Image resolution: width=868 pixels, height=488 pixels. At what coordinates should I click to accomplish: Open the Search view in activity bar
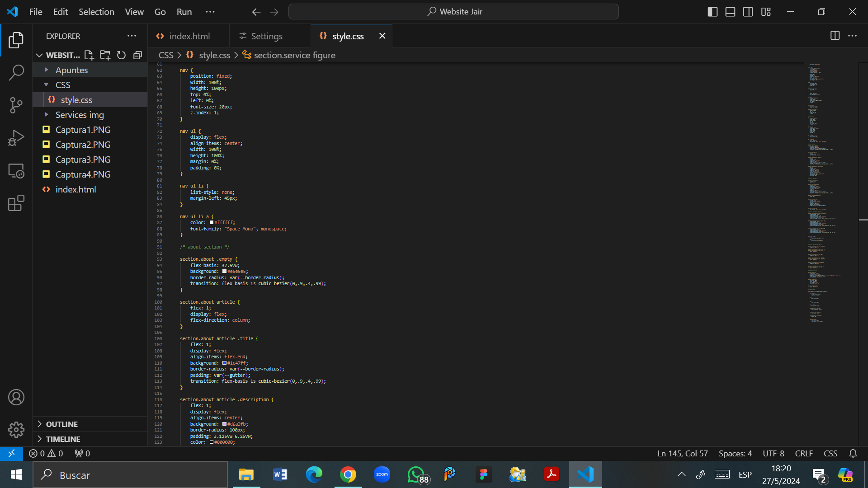pyautogui.click(x=16, y=72)
